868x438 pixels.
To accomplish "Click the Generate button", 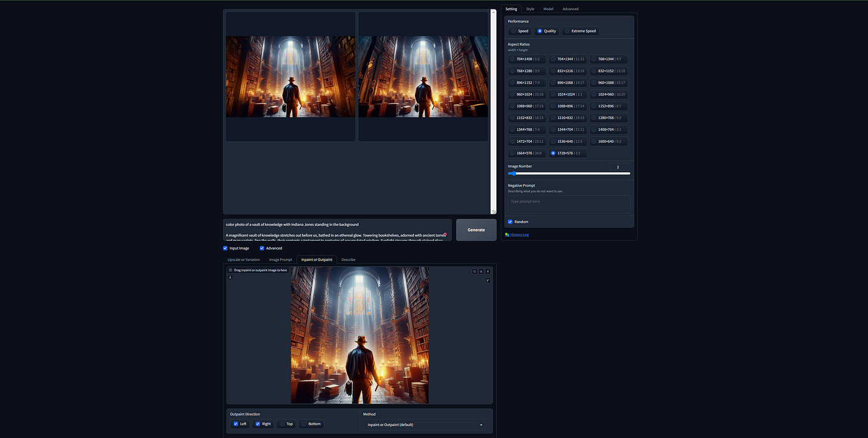I will click(476, 230).
